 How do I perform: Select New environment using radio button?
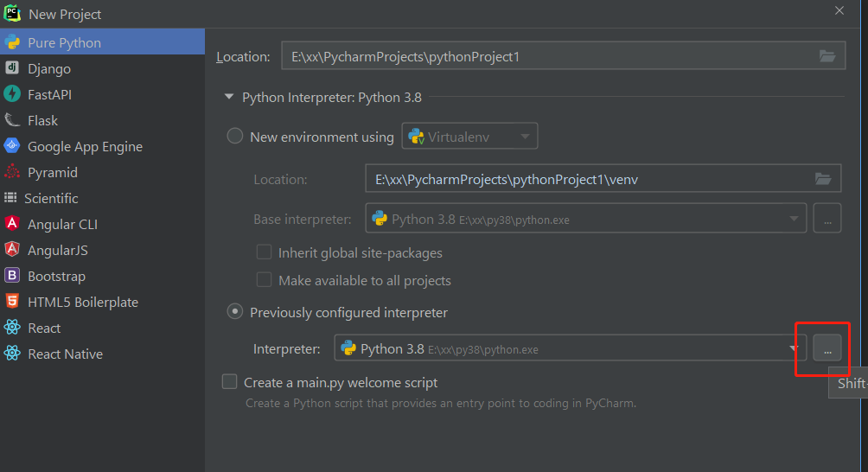tap(234, 137)
